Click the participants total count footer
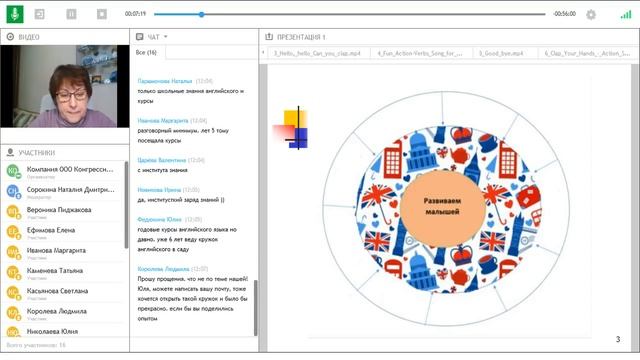Viewport: 640px width, 360px height. pos(36,345)
